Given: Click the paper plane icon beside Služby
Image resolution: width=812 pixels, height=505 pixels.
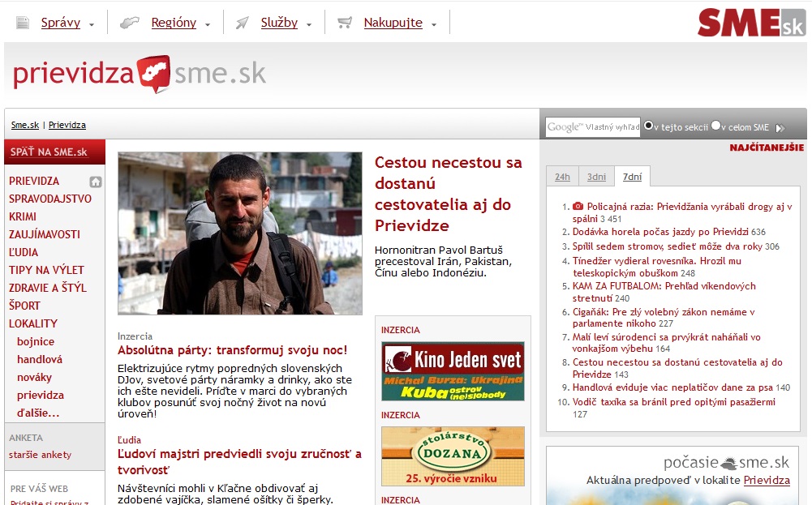Looking at the screenshot, I should tap(242, 23).
